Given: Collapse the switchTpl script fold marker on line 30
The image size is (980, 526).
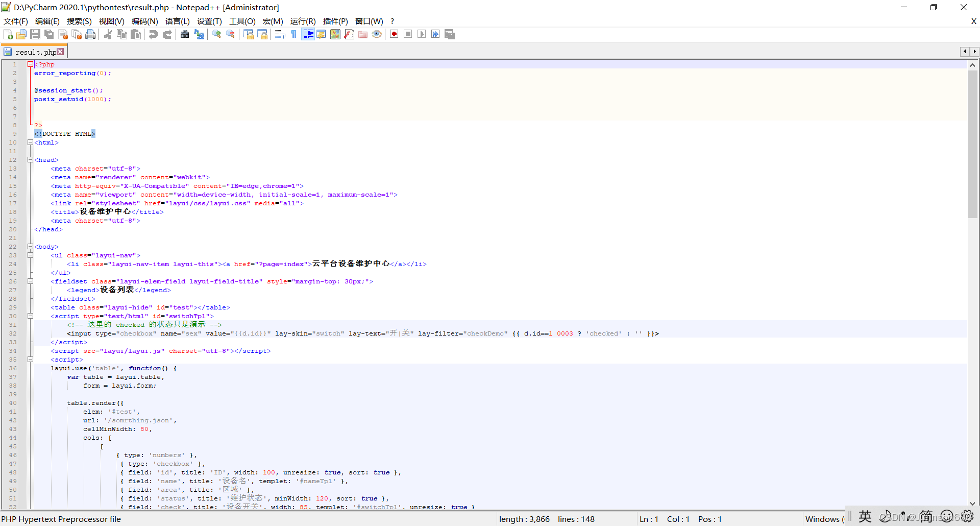Looking at the screenshot, I should (30, 316).
